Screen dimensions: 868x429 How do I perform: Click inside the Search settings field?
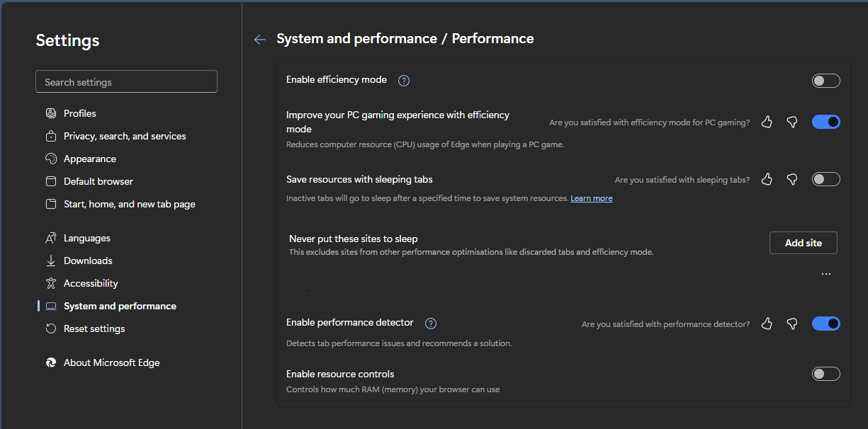[x=126, y=81]
